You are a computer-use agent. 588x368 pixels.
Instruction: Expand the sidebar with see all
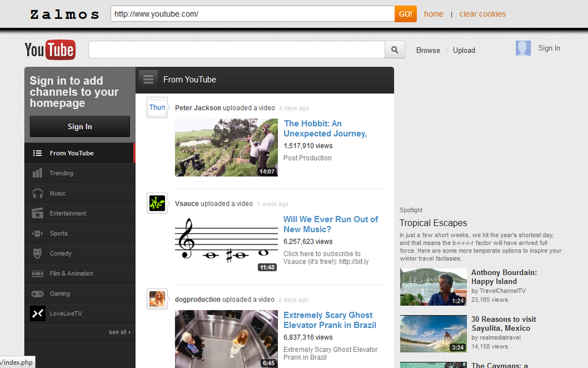click(119, 332)
